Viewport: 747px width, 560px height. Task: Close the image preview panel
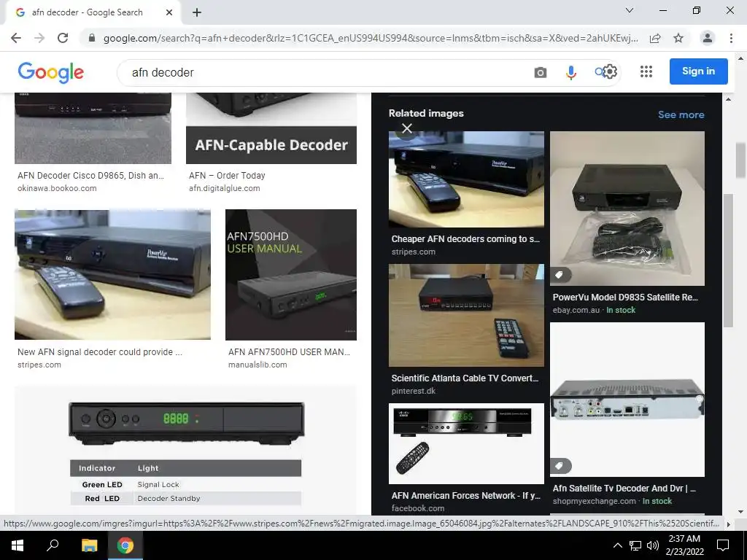coord(407,128)
